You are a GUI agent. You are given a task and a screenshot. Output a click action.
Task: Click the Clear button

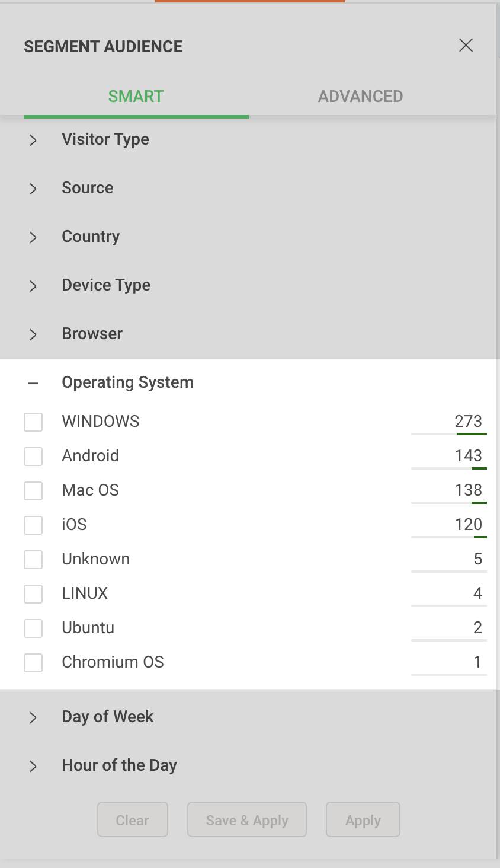point(133,820)
